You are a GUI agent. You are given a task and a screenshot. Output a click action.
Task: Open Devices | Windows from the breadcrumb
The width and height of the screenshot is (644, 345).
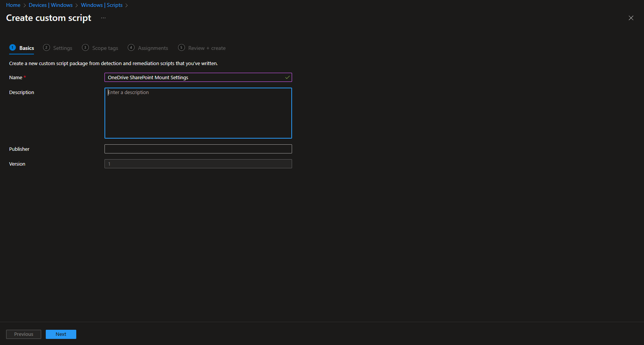(51, 5)
